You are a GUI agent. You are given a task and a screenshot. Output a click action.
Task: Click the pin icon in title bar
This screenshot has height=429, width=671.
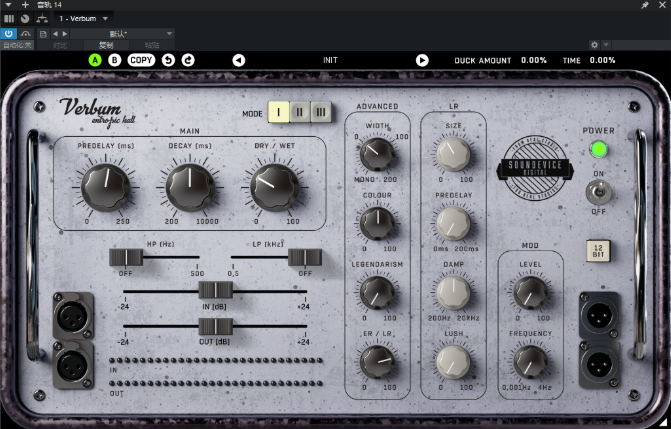point(645,5)
